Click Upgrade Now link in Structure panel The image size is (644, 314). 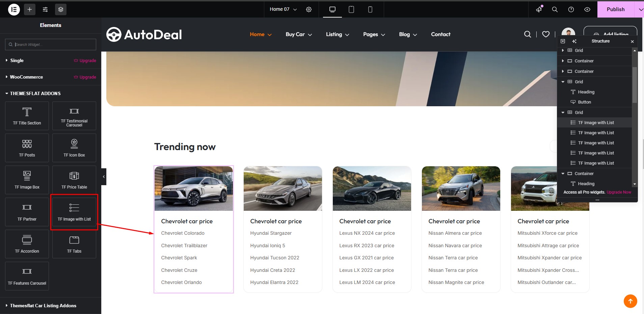tap(619, 192)
